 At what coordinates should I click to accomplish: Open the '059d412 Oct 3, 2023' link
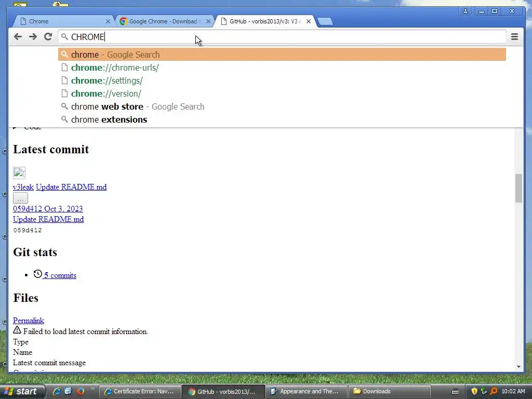tap(48, 209)
